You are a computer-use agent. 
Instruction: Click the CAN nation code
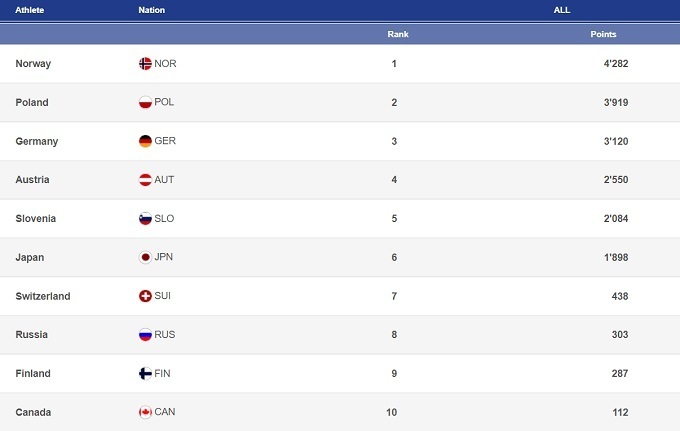tap(165, 412)
